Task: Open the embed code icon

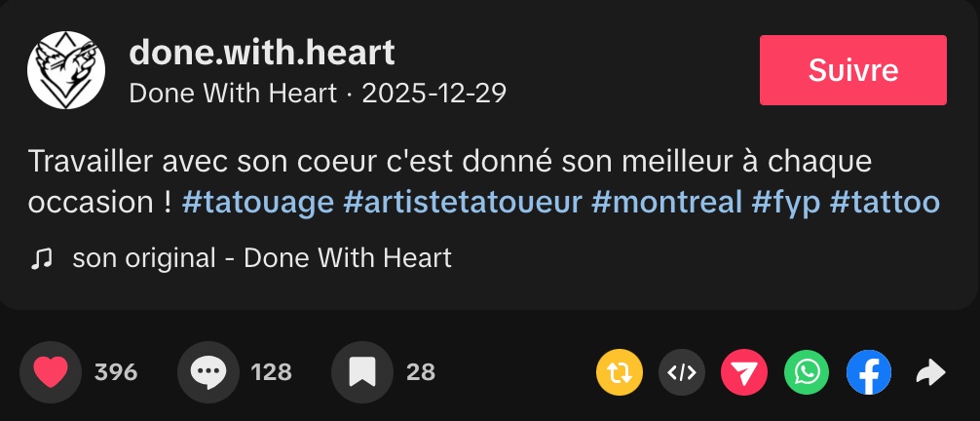Action: click(x=682, y=372)
